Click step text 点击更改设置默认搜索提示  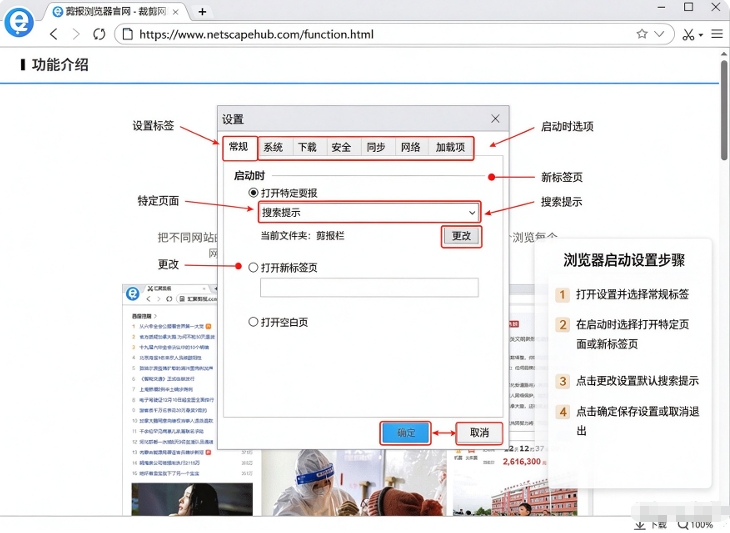[x=637, y=381]
